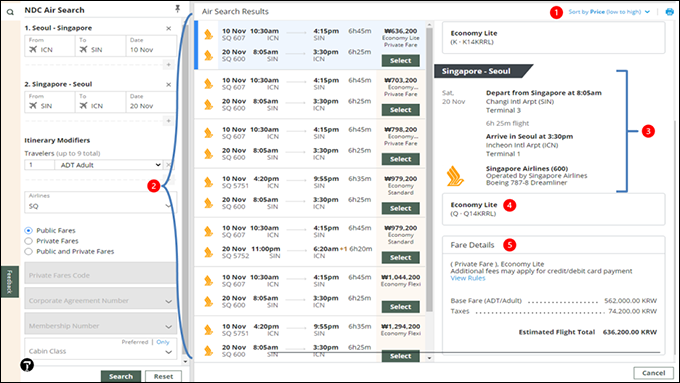Select the ₩1,294,200 Economy Flexi fare
The height and width of the screenshot is (383, 680).
coord(400,356)
